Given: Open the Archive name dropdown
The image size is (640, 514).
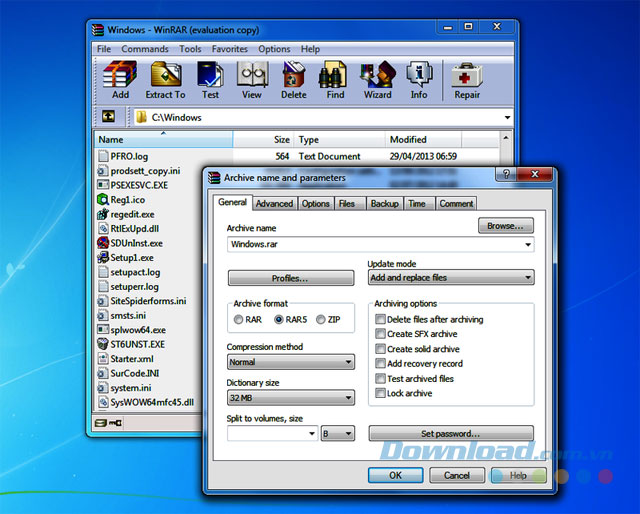Looking at the screenshot, I should click(x=528, y=245).
